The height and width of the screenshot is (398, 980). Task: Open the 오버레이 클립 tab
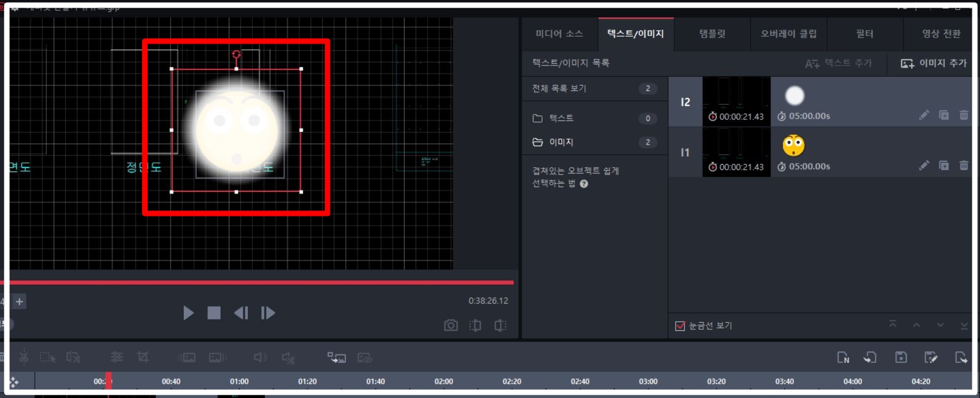[789, 34]
